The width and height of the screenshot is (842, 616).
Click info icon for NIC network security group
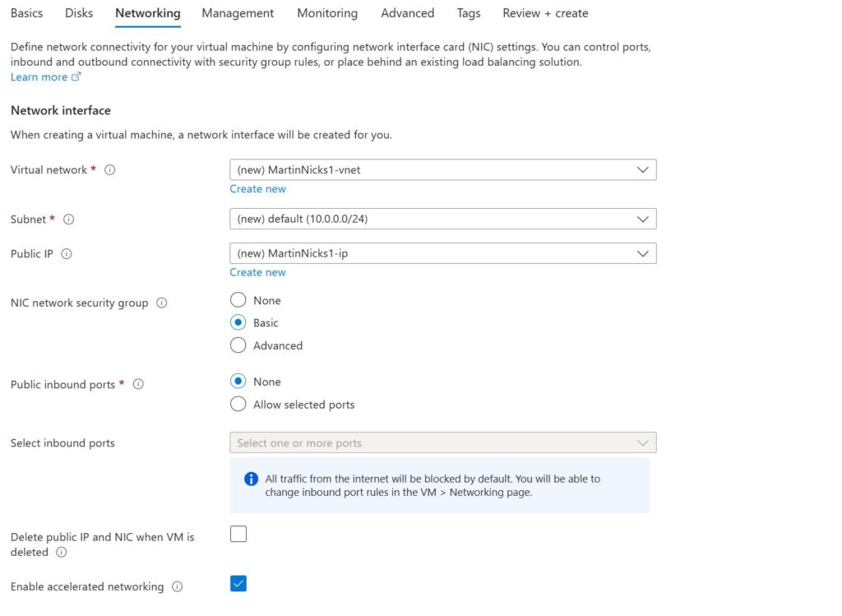[x=161, y=303]
